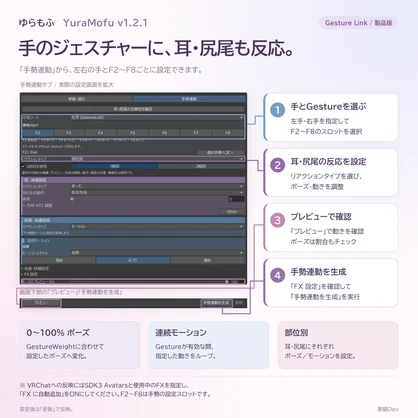Select the F7 gesture slot
The height and width of the screenshot is (418, 418).
[196, 133]
